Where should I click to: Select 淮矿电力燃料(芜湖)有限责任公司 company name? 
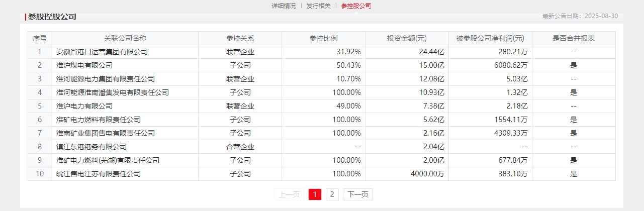(108, 160)
